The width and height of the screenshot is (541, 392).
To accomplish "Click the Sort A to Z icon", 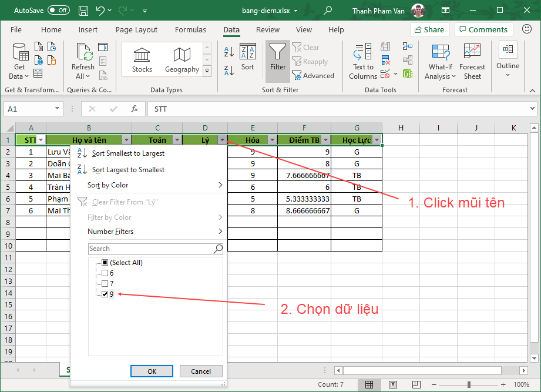I will pyautogui.click(x=229, y=52).
